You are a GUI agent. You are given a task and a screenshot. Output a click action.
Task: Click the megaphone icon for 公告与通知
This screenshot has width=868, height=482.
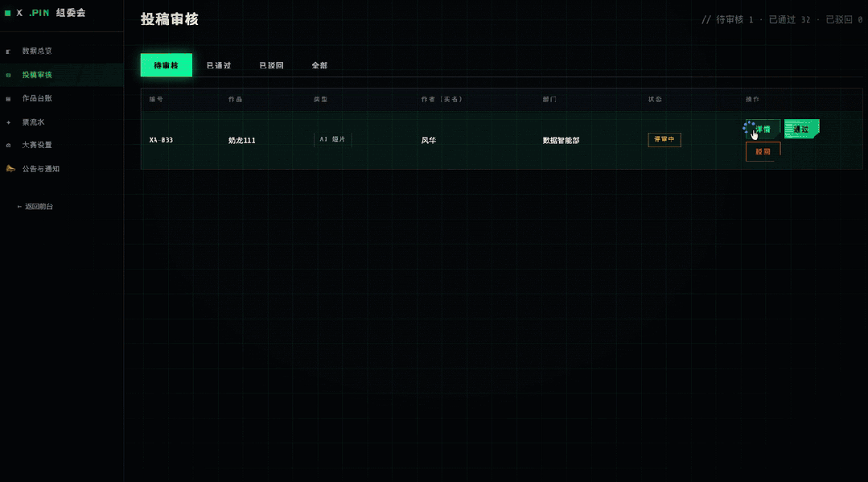(x=10, y=168)
